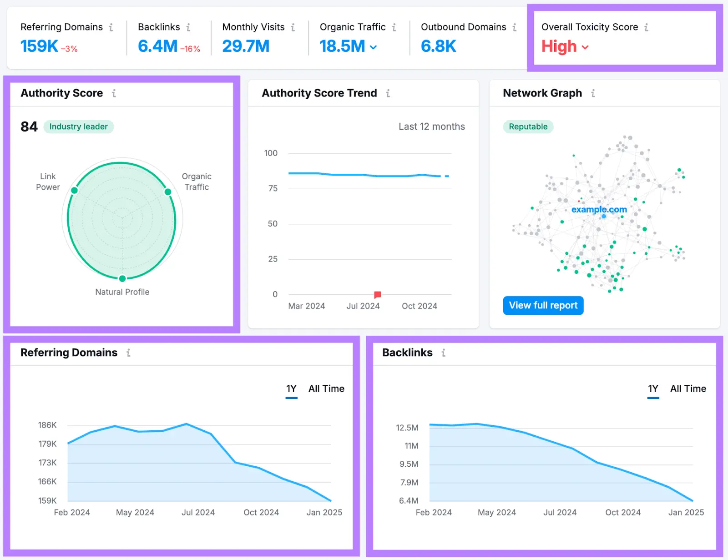Toggle 1Y view in Referring Domains chart

[291, 388]
